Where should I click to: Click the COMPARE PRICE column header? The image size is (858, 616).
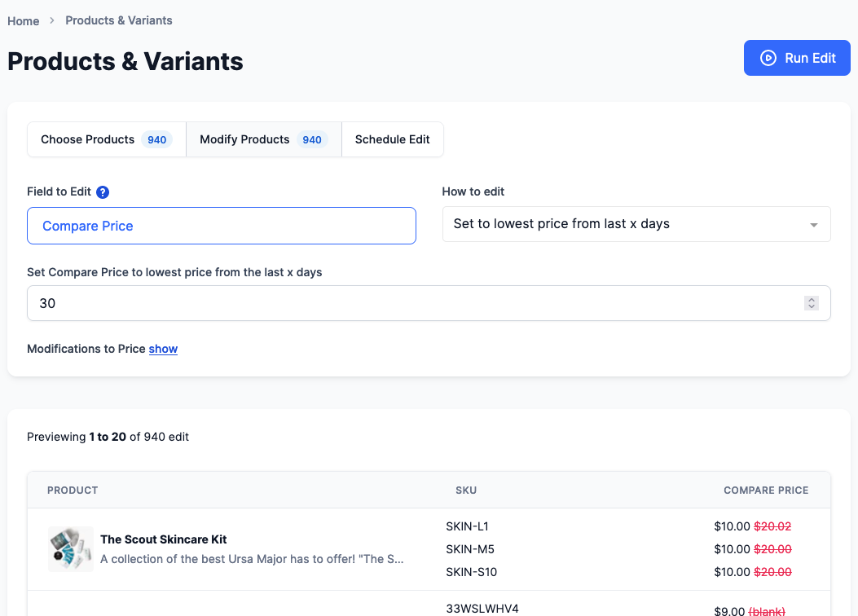[766, 491]
